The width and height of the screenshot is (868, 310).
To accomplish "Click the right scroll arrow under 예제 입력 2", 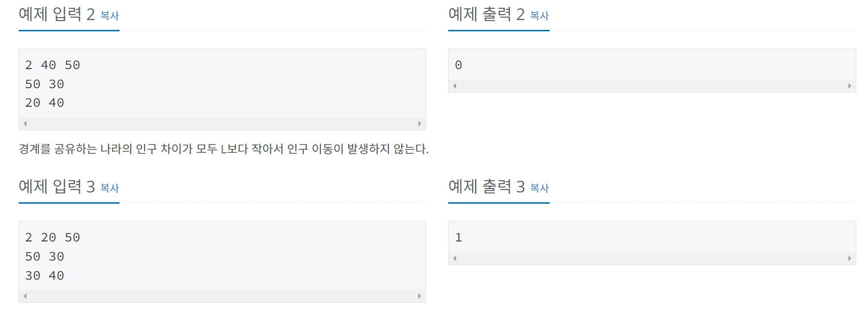I will pos(420,123).
